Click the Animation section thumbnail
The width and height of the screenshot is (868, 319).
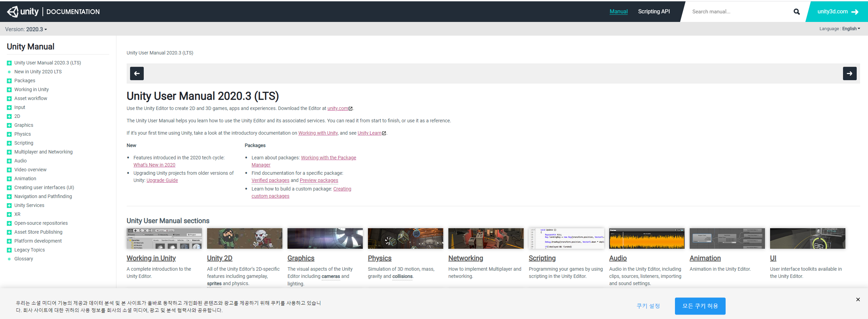pos(727,238)
